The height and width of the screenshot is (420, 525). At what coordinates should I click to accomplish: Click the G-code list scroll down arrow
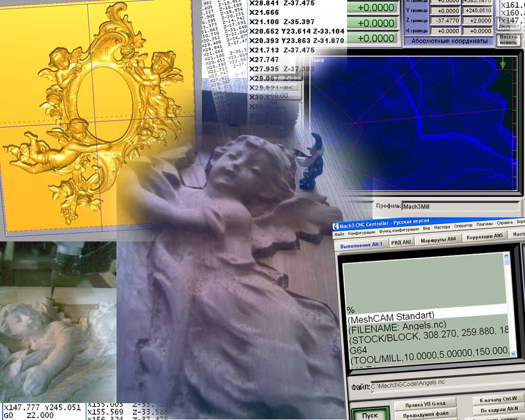coord(513,353)
